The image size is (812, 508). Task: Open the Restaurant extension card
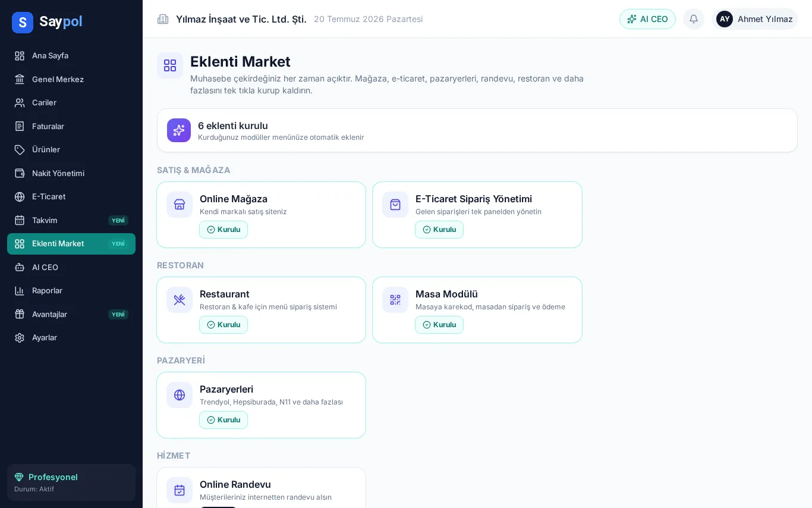pos(261,310)
